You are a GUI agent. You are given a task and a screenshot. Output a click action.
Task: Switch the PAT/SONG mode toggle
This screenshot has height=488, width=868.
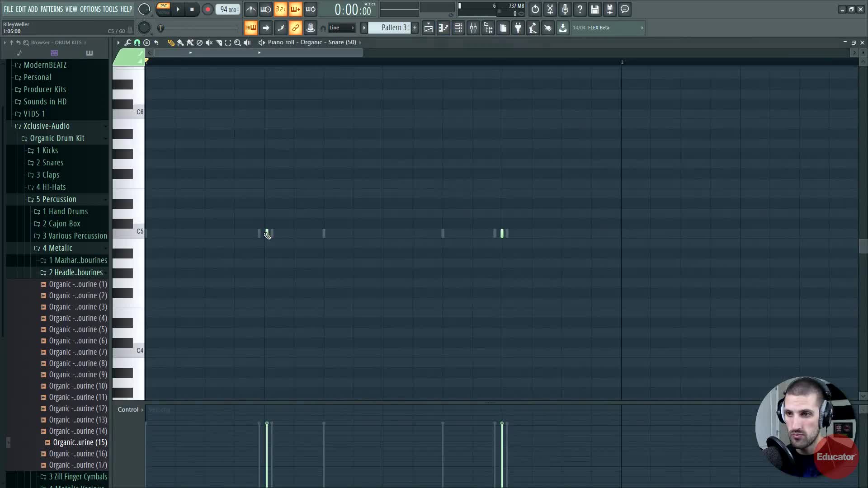pos(164,9)
